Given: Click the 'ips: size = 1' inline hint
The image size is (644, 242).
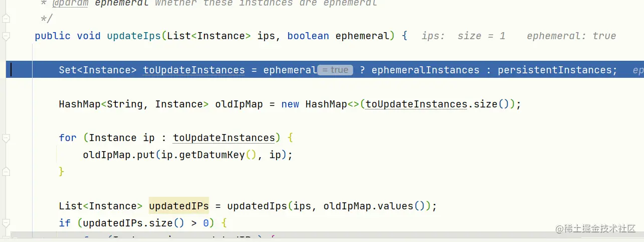Looking at the screenshot, I should coord(463,36).
